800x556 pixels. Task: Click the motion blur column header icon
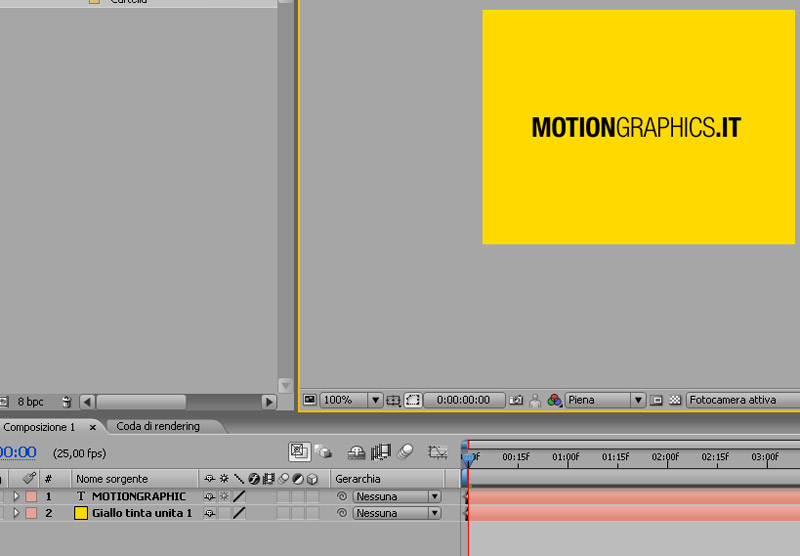[283, 479]
